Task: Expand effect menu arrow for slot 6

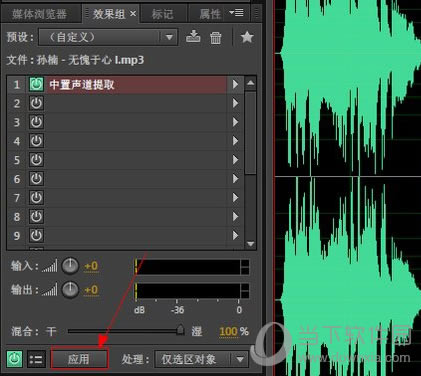Action: point(235,179)
